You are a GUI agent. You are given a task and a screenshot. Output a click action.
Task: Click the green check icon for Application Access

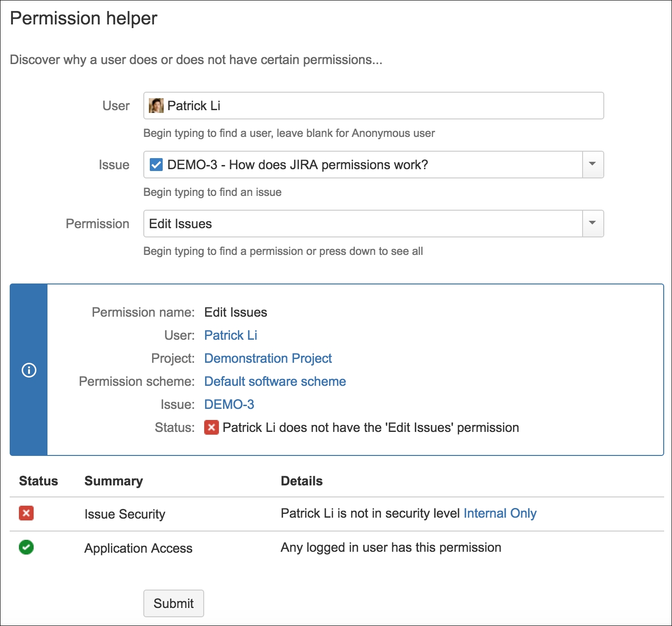26,547
